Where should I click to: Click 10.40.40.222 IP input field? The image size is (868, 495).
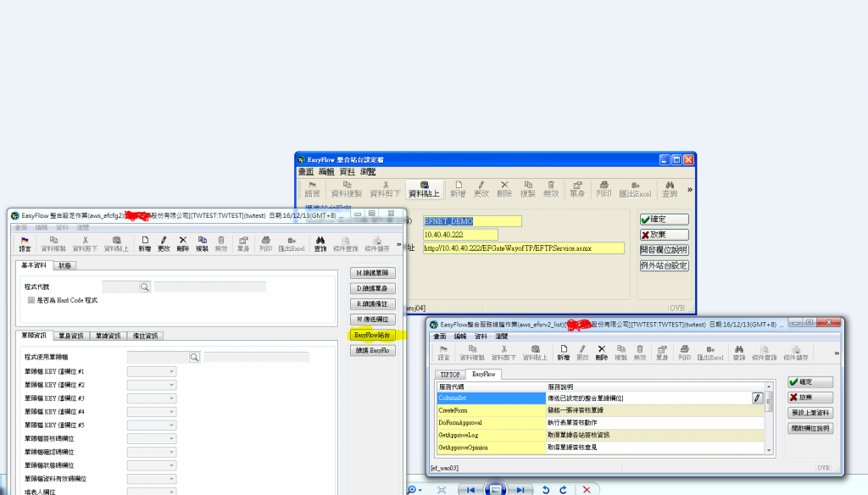pyautogui.click(x=460, y=235)
